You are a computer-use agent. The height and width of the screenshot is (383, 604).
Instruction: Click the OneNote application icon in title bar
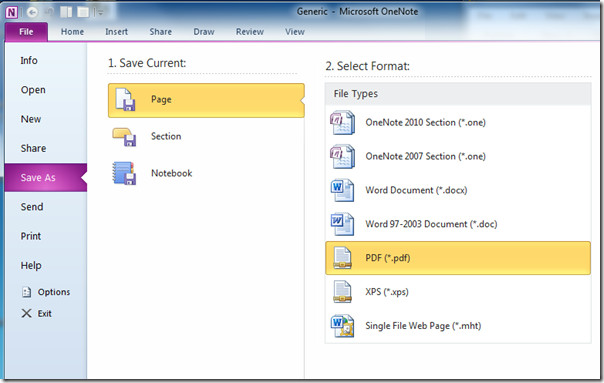(x=12, y=13)
